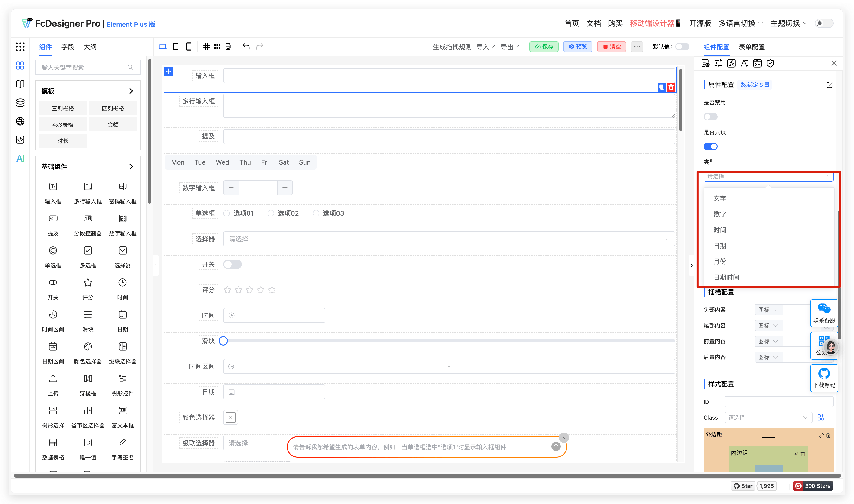Click the 保存 button
The image size is (854, 504).
[x=544, y=47]
